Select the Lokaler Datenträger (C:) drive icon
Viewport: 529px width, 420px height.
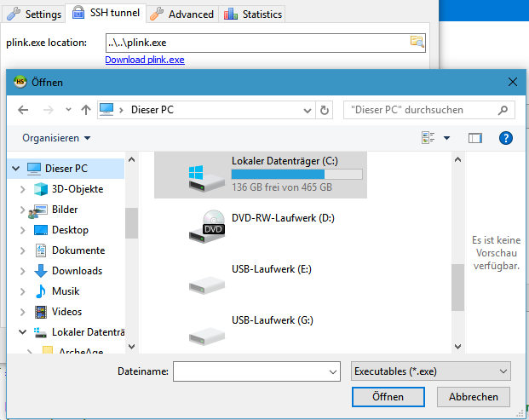pos(206,178)
